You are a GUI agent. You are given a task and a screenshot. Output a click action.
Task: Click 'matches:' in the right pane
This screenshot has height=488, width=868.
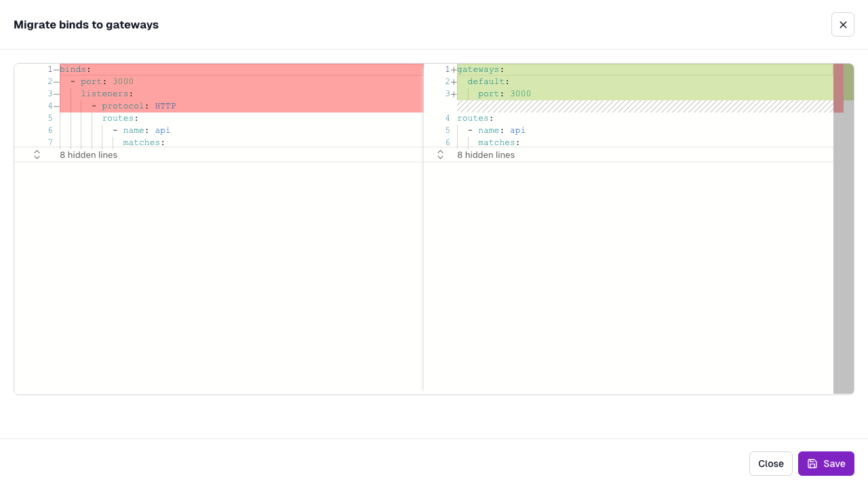coord(499,142)
